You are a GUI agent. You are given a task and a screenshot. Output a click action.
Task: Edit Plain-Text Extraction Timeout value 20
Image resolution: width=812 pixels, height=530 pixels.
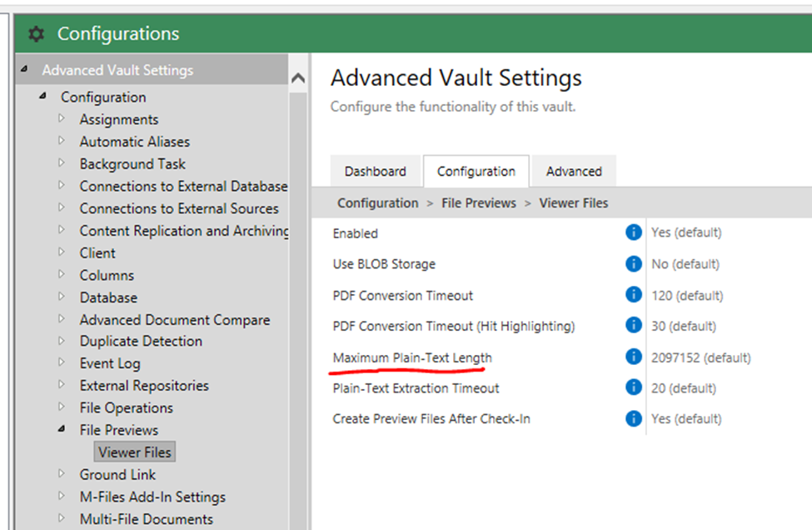coord(684,388)
